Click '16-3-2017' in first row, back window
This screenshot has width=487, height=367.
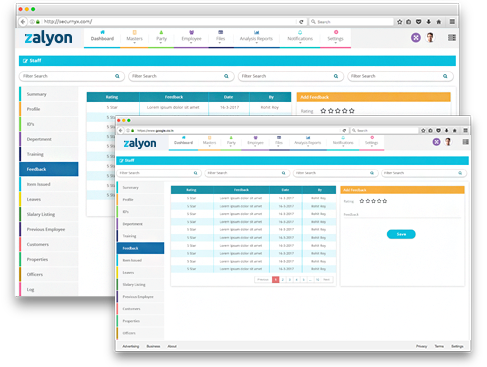tap(229, 107)
